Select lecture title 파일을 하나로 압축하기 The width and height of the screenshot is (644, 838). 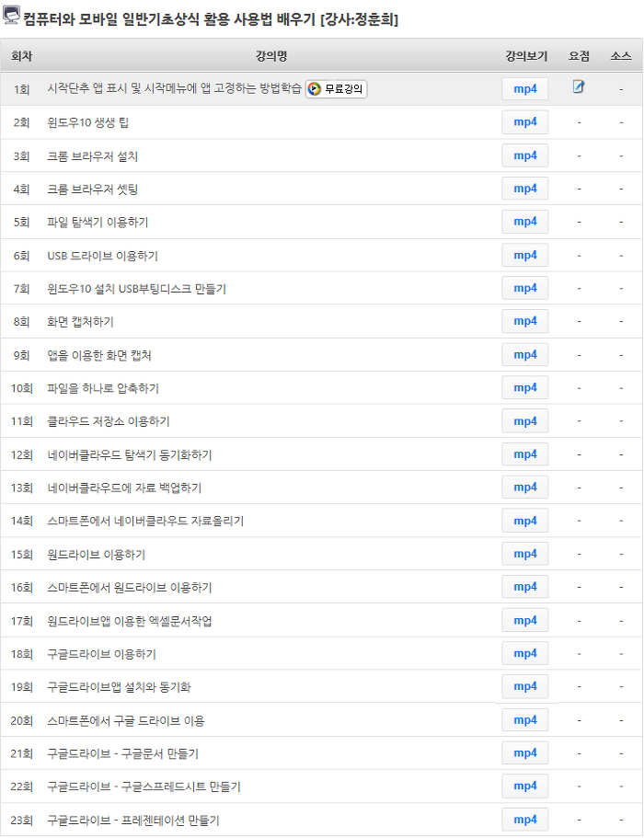(103, 388)
